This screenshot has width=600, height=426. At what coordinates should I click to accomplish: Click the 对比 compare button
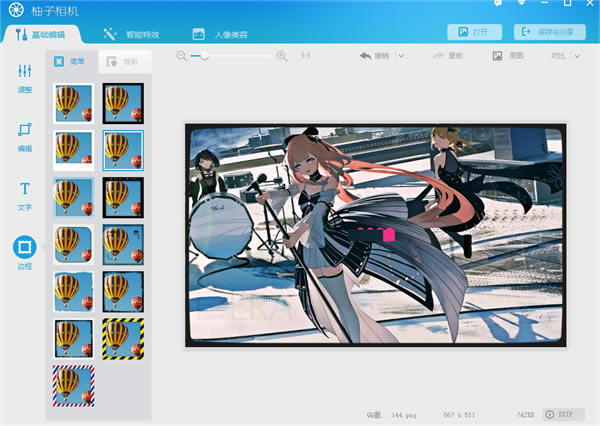coord(558,56)
